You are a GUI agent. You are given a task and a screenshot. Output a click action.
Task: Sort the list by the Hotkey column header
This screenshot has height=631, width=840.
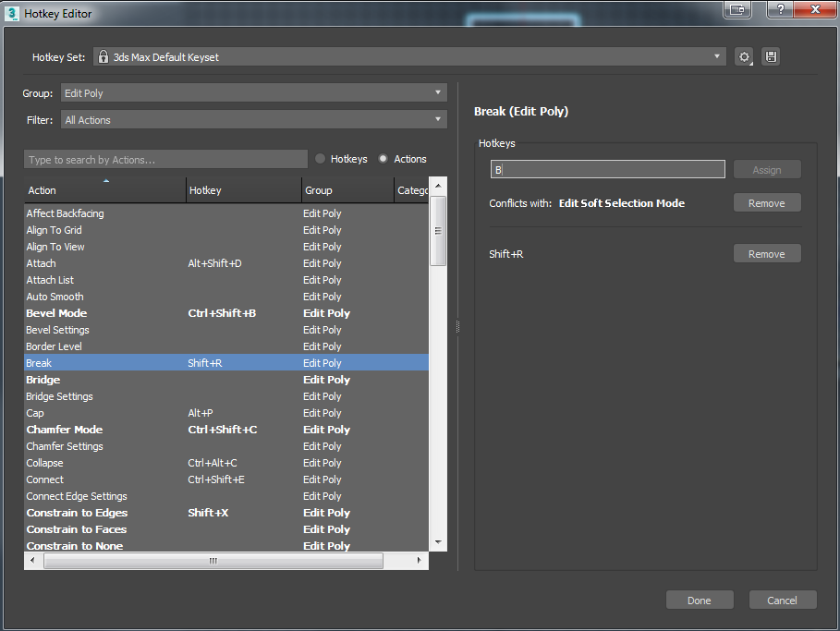[204, 189]
